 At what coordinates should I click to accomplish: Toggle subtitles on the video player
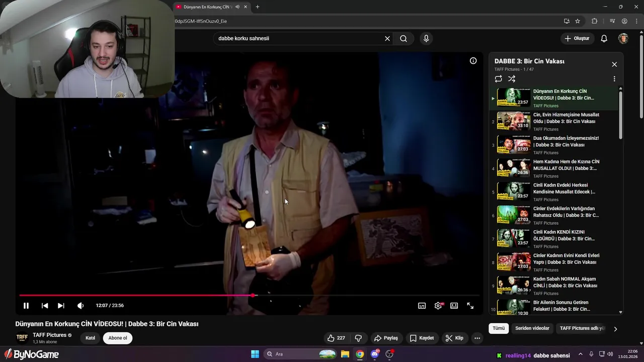(x=422, y=305)
